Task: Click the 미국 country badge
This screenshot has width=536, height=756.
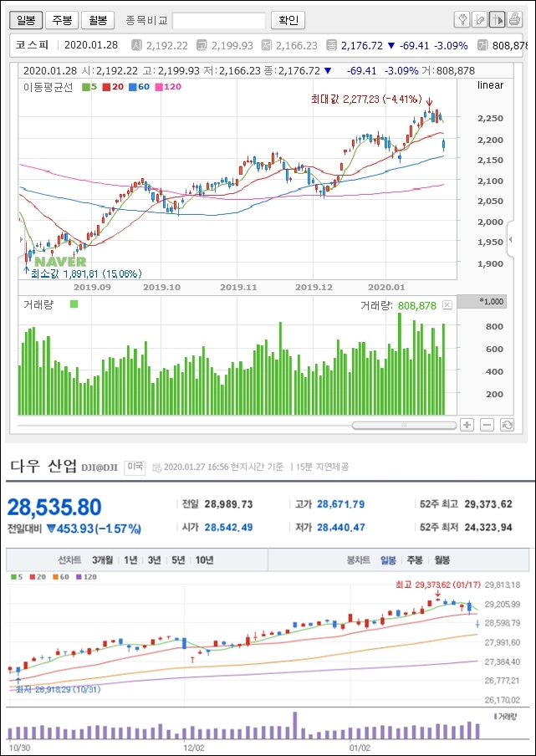Action: 135,467
